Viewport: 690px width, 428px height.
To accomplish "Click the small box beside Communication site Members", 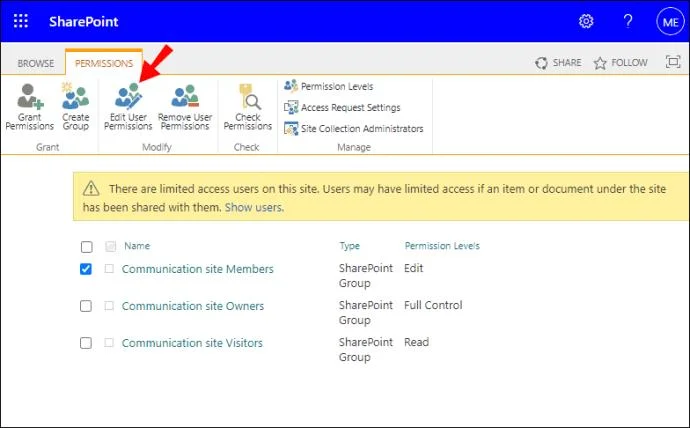I will (x=109, y=268).
